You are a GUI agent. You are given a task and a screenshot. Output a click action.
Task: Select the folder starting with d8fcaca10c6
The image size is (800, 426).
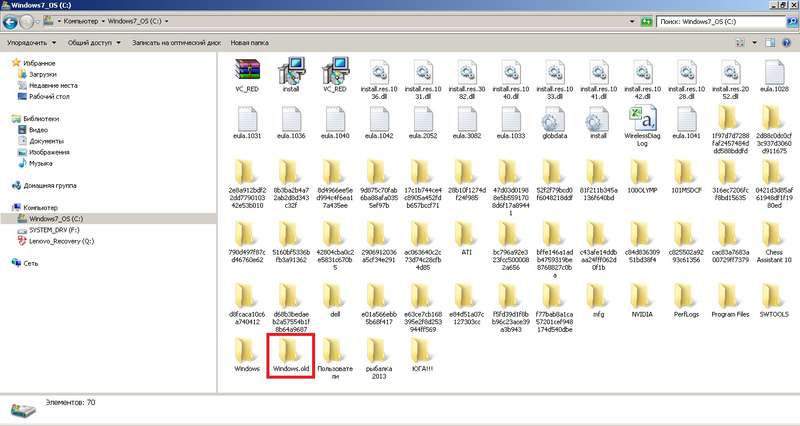(x=247, y=305)
